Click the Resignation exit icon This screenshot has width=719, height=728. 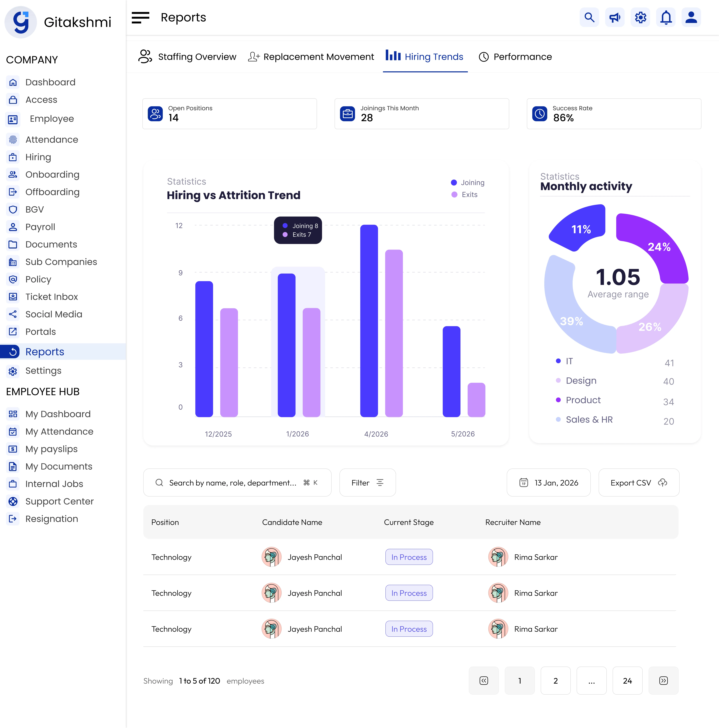click(x=13, y=519)
